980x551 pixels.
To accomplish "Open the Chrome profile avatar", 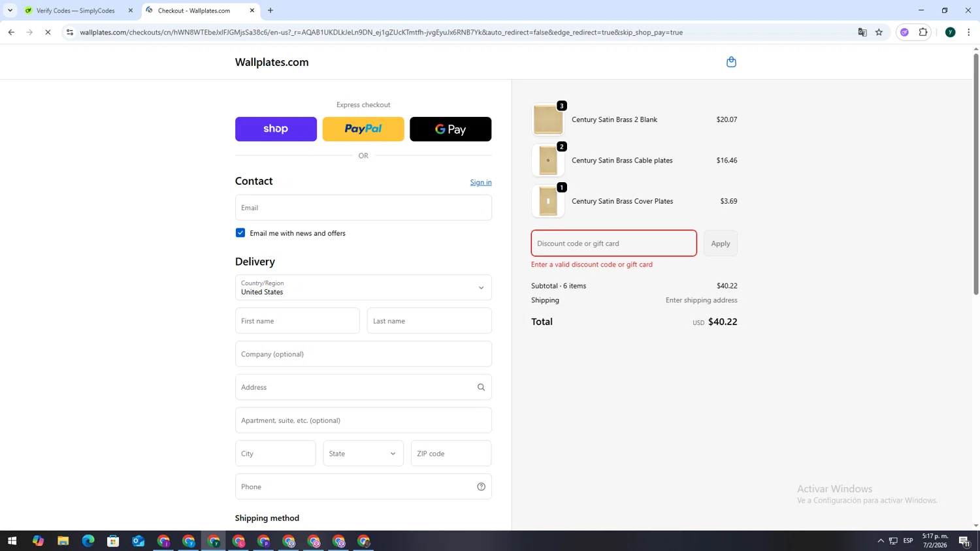I will click(950, 32).
